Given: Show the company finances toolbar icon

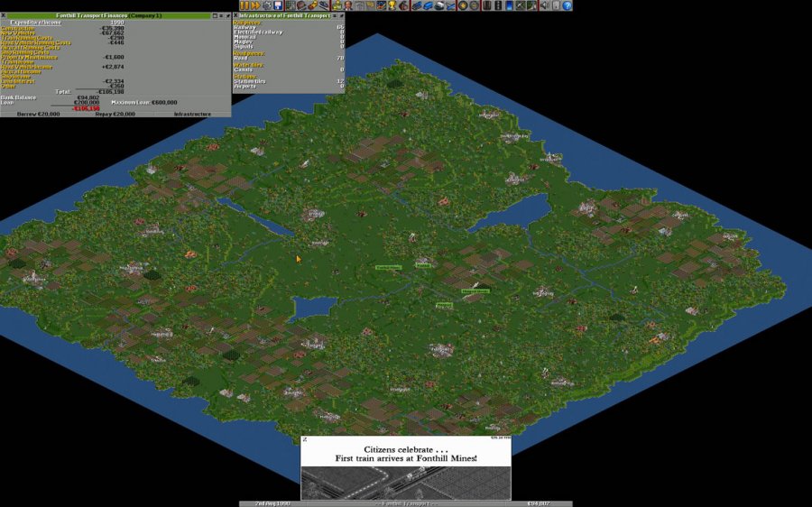Looking at the screenshot, I should pos(337,5).
